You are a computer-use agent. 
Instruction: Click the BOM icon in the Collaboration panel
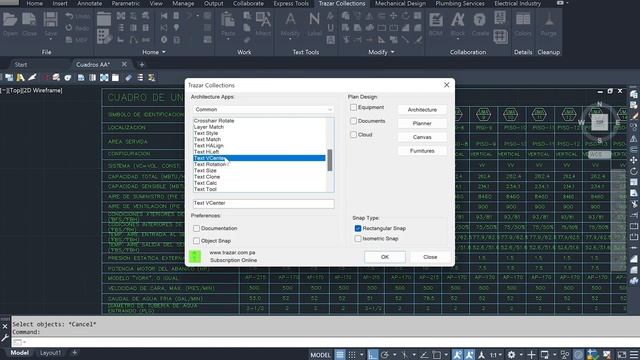point(436,20)
